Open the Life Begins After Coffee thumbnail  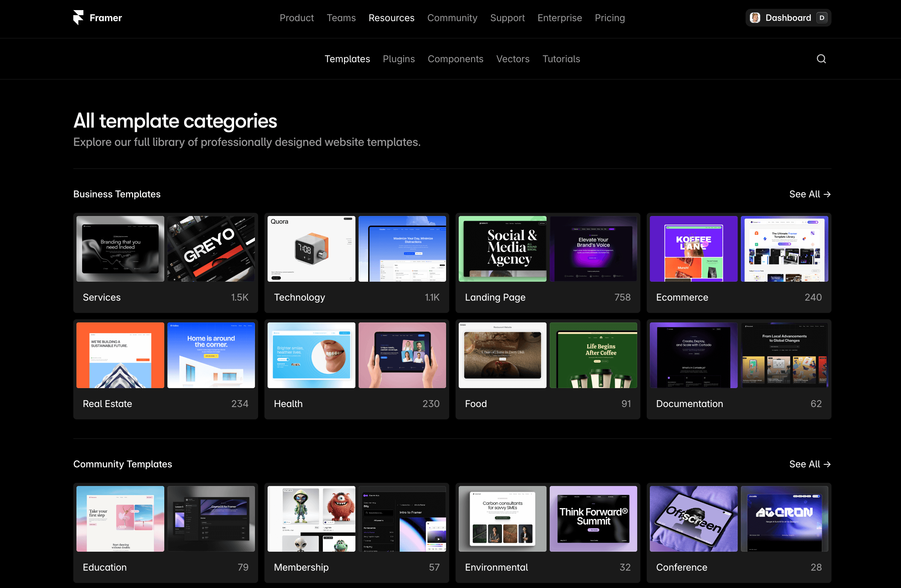tap(593, 355)
